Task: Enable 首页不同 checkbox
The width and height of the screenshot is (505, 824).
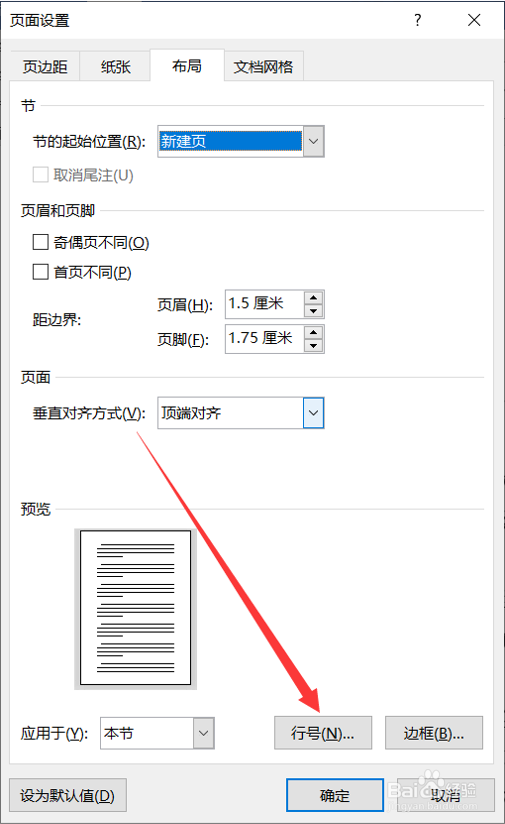Action: pos(40,272)
